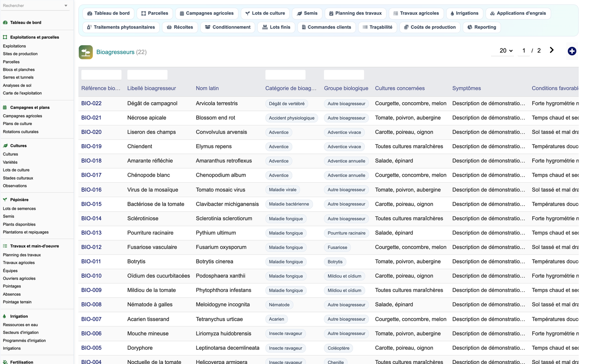
Task: Open the Conditionnement tab
Action: click(x=228, y=27)
